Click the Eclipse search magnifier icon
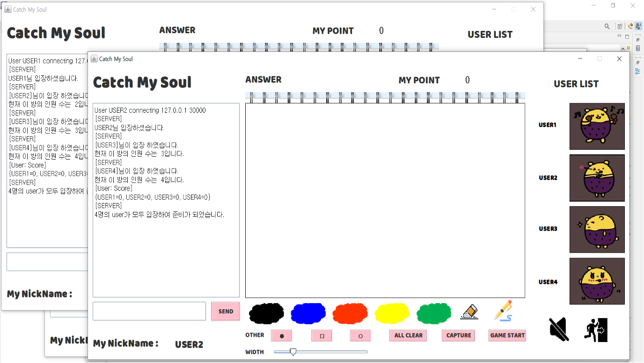Image resolution: width=644 pixels, height=363 pixels. click(x=607, y=26)
